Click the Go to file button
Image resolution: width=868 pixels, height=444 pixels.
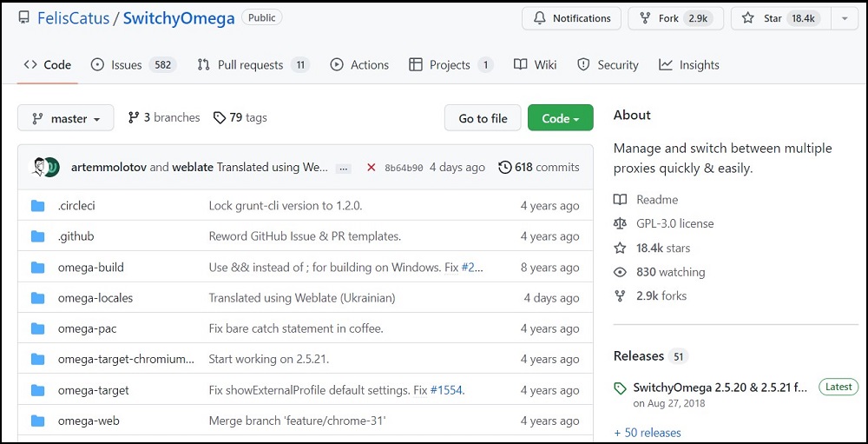483,118
